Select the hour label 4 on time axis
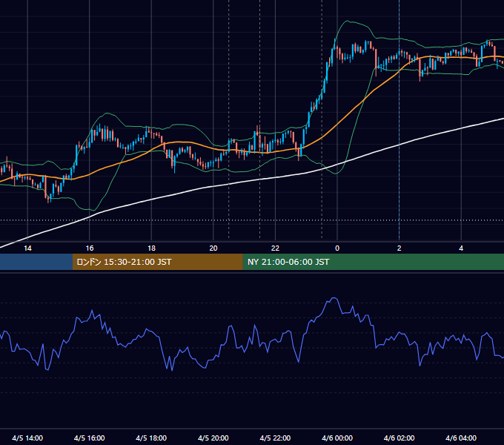Screen dimensions: 504x445 click(461, 248)
